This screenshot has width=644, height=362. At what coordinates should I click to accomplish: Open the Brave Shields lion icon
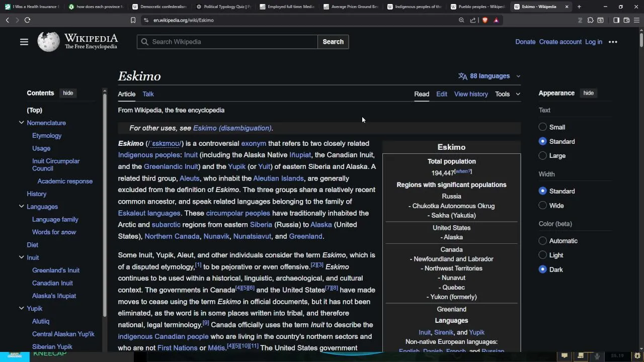(x=485, y=20)
